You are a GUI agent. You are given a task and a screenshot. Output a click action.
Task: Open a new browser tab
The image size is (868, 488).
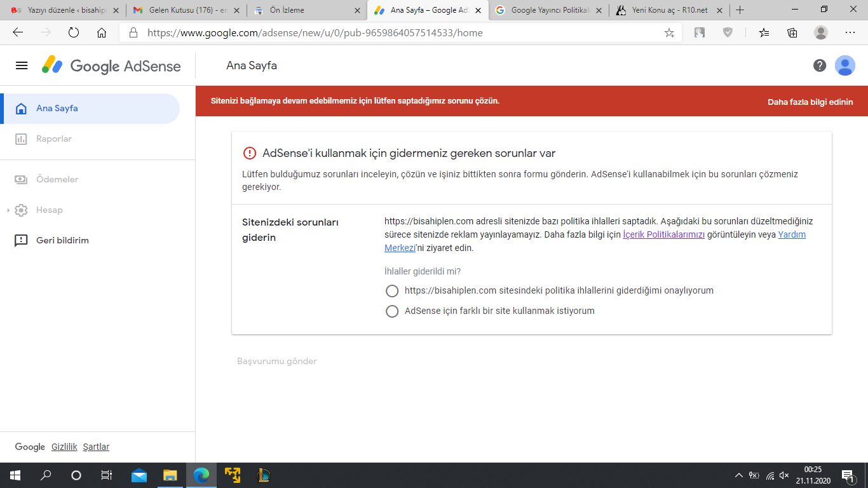tap(740, 10)
